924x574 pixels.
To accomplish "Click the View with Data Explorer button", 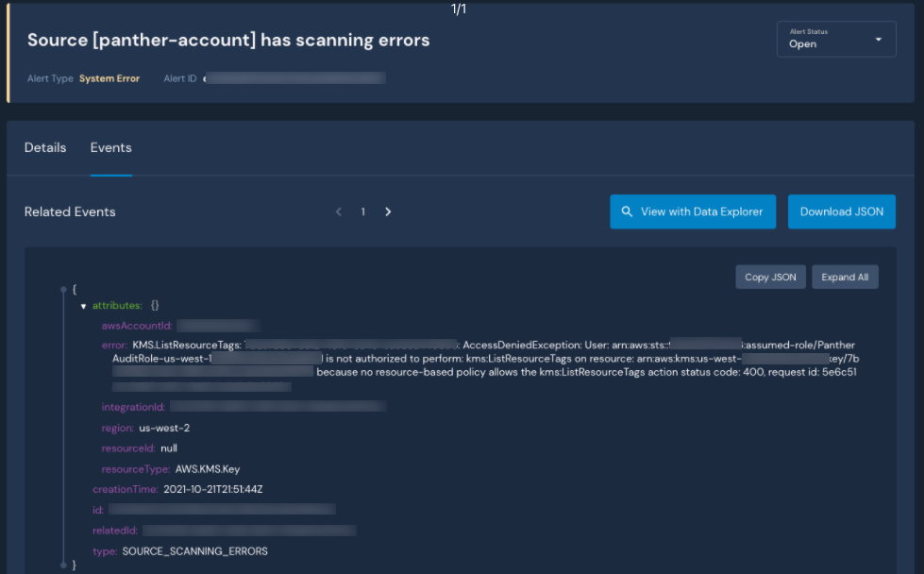I will (693, 211).
